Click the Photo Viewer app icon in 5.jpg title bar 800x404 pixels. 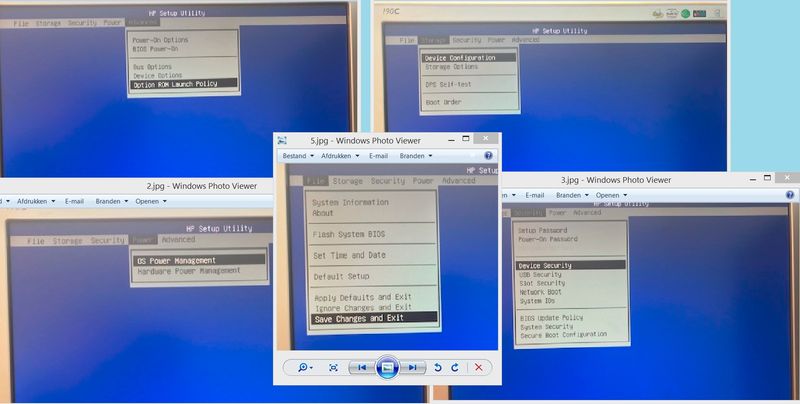282,140
